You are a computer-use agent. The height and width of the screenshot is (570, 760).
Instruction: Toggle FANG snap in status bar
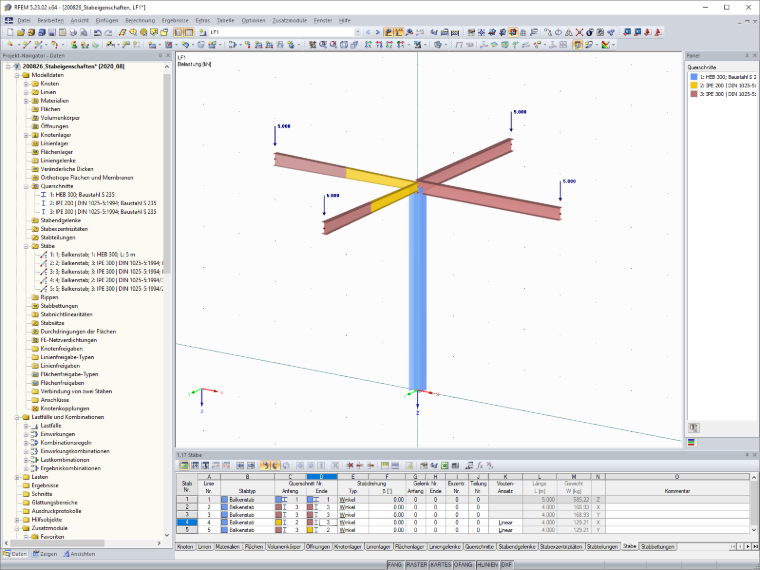[x=395, y=565]
